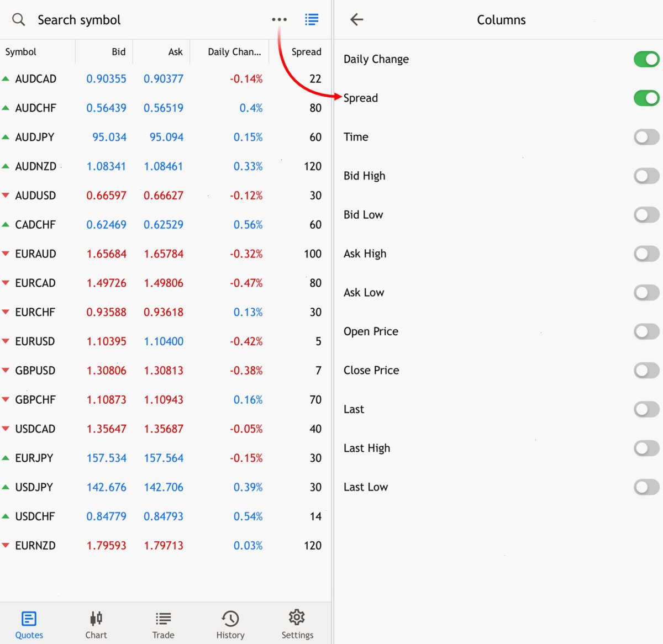Select the GBPUSD quote row
Screen dimensions: 663x644
pyautogui.click(x=165, y=371)
